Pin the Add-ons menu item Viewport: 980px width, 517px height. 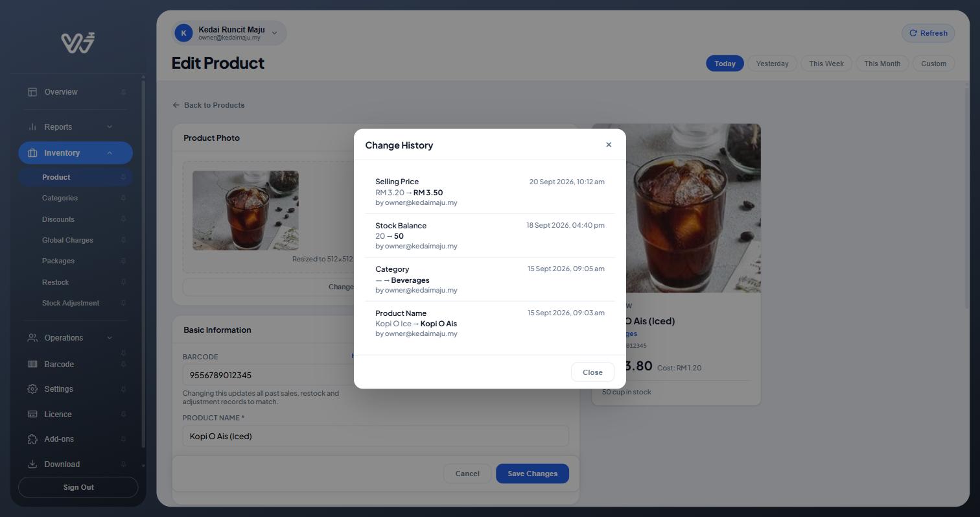123,439
